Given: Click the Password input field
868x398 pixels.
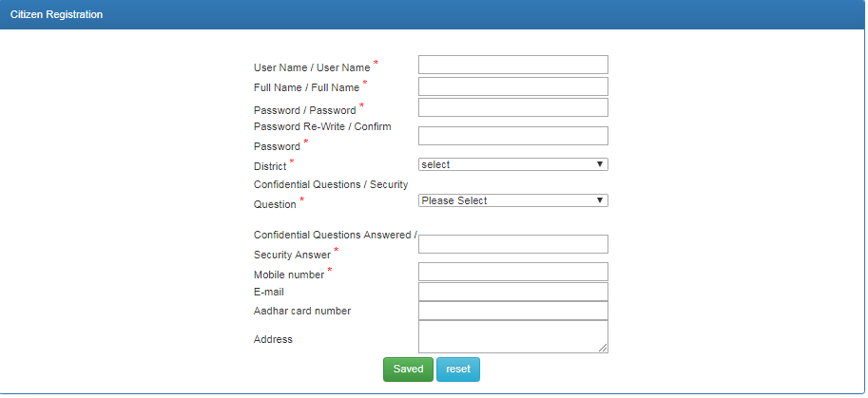Looking at the screenshot, I should 512,107.
